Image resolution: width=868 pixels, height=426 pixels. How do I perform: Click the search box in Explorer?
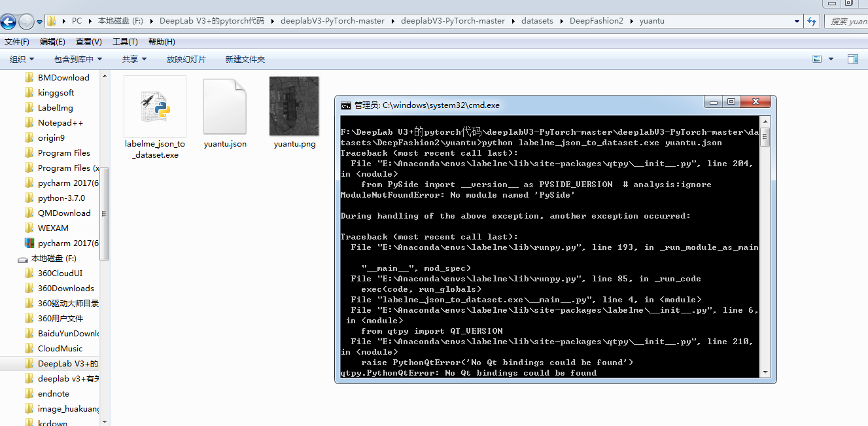click(x=846, y=21)
